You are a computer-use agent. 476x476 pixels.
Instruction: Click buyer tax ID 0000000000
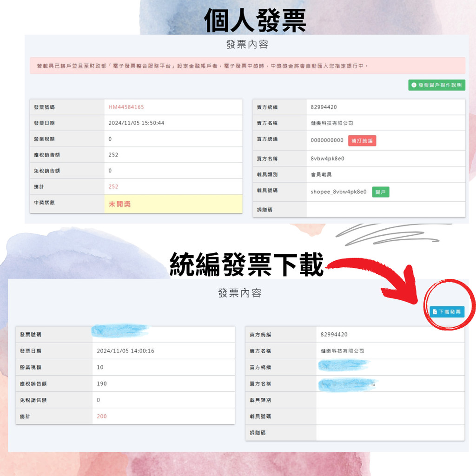coord(327,140)
